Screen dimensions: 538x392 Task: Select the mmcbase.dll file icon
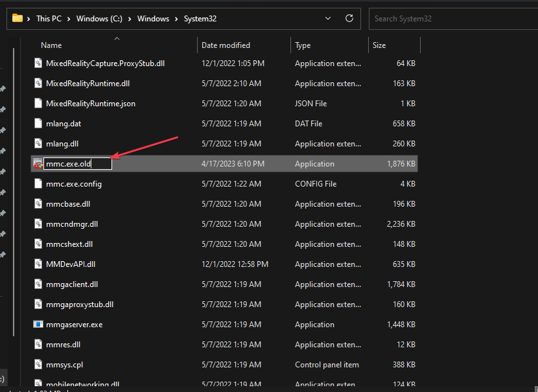point(38,203)
